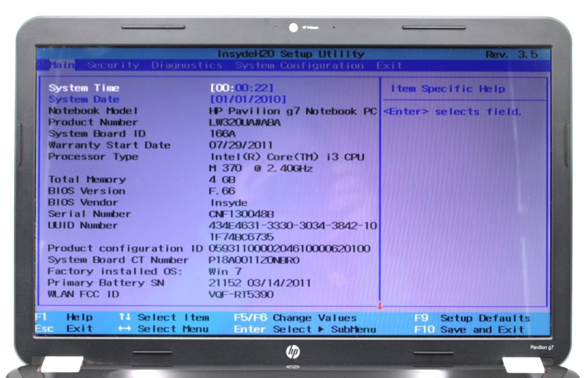Viewport: 588px width, 378px height.
Task: Click help text '<Enter> selects field.'
Action: point(453,111)
